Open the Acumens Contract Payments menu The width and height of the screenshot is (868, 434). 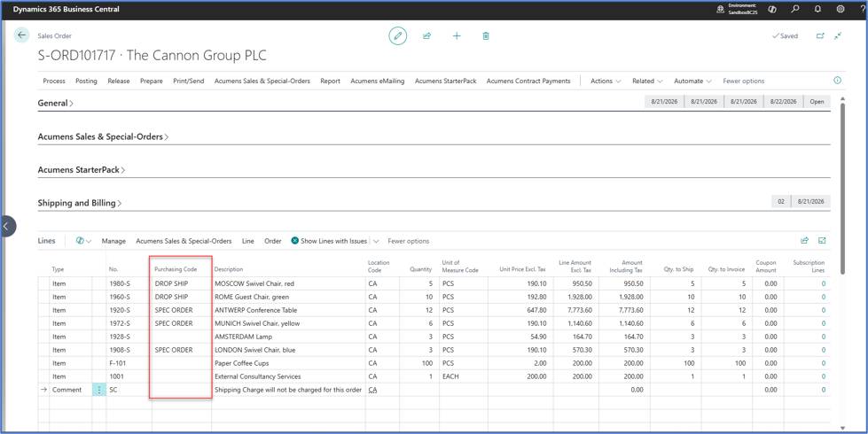click(x=528, y=81)
